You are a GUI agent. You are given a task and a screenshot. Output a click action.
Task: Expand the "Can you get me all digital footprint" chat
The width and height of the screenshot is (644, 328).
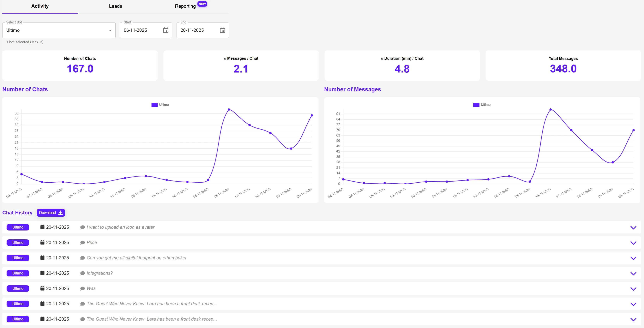(x=633, y=258)
